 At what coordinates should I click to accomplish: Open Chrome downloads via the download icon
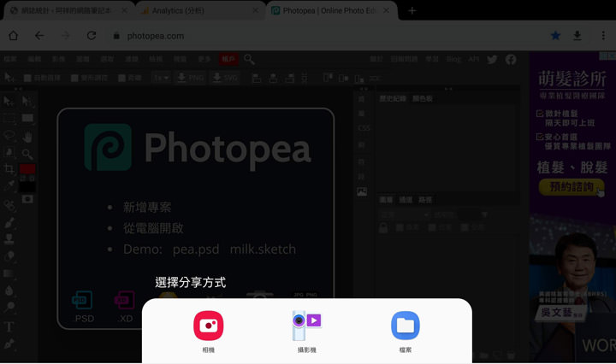point(577,36)
